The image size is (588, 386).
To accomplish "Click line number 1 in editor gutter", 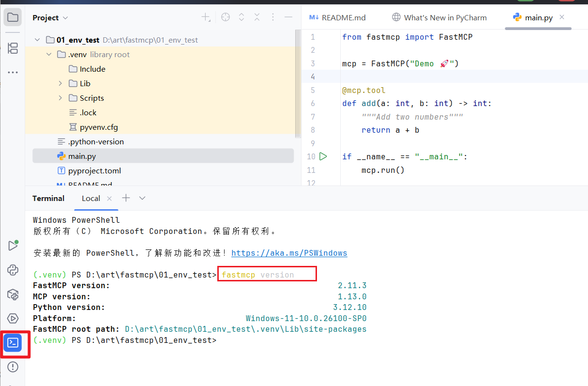I will (x=313, y=37).
